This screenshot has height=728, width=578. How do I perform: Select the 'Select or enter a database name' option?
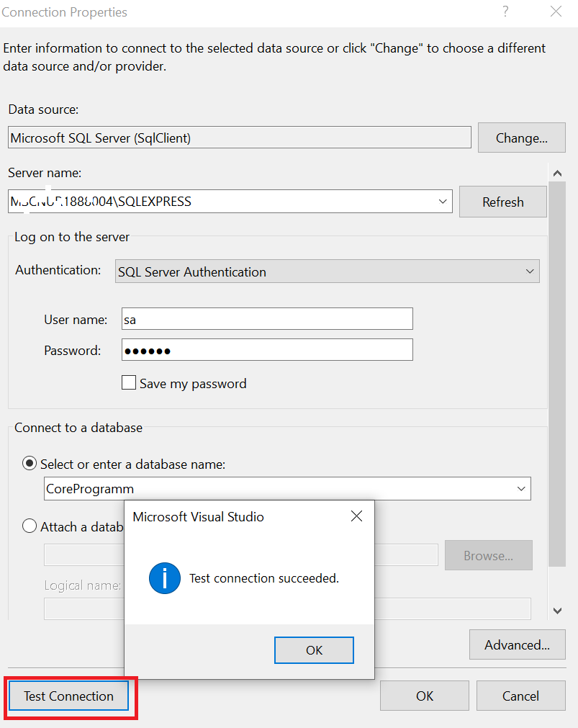[30, 464]
